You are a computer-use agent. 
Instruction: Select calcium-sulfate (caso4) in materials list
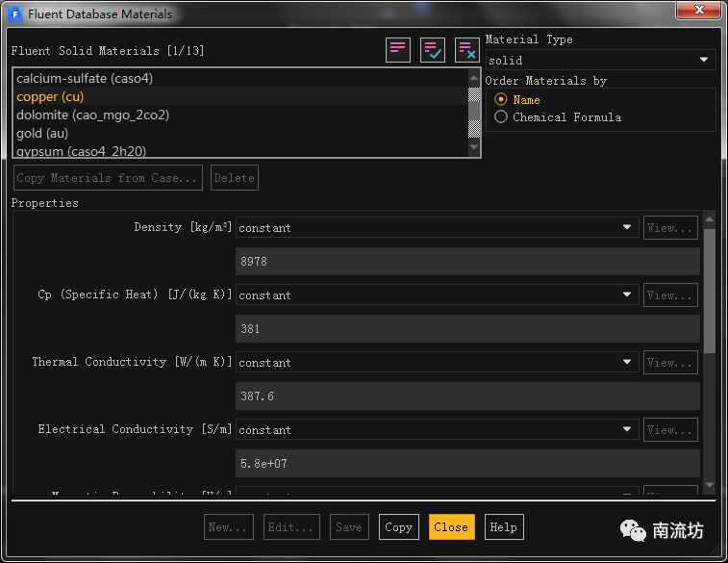240,78
